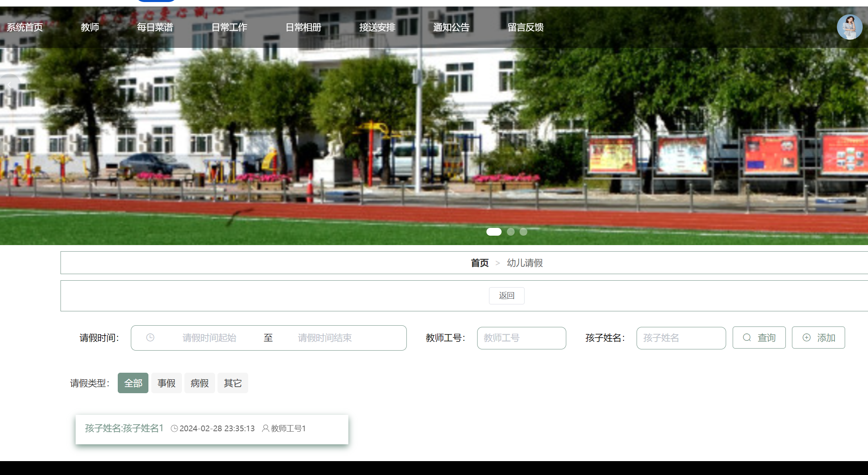
Task: Open the 请假时间结束 end date picker
Action: click(325, 338)
